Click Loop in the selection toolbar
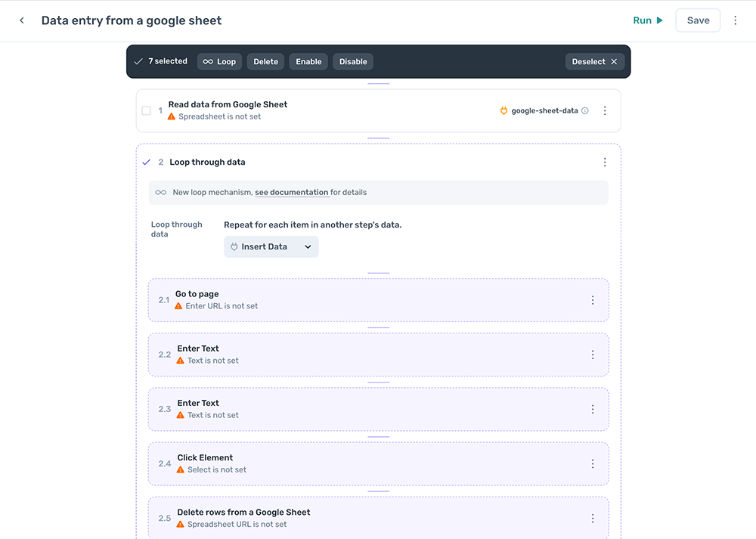The image size is (756, 539). tap(219, 61)
